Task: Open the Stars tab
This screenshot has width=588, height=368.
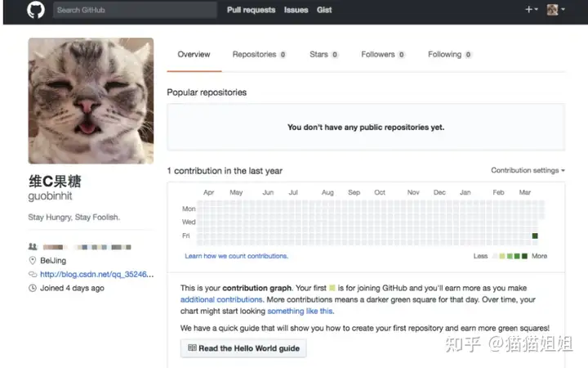Action: [x=323, y=55]
